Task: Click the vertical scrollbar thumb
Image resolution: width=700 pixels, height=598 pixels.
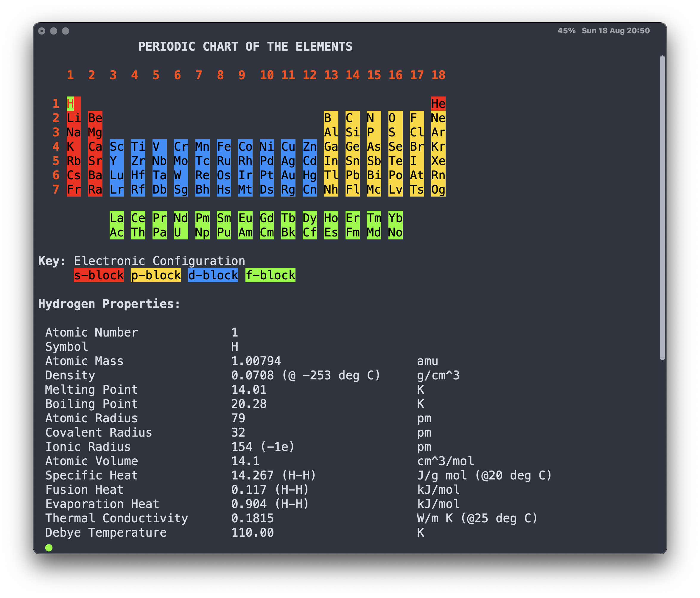Action: pyautogui.click(x=662, y=208)
